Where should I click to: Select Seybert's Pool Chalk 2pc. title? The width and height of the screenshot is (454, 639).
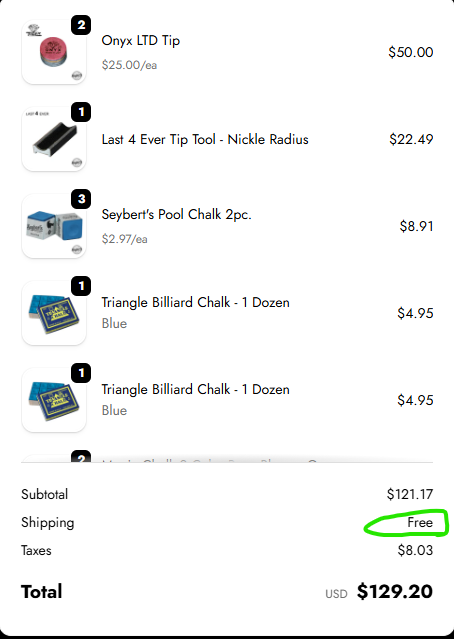176,214
